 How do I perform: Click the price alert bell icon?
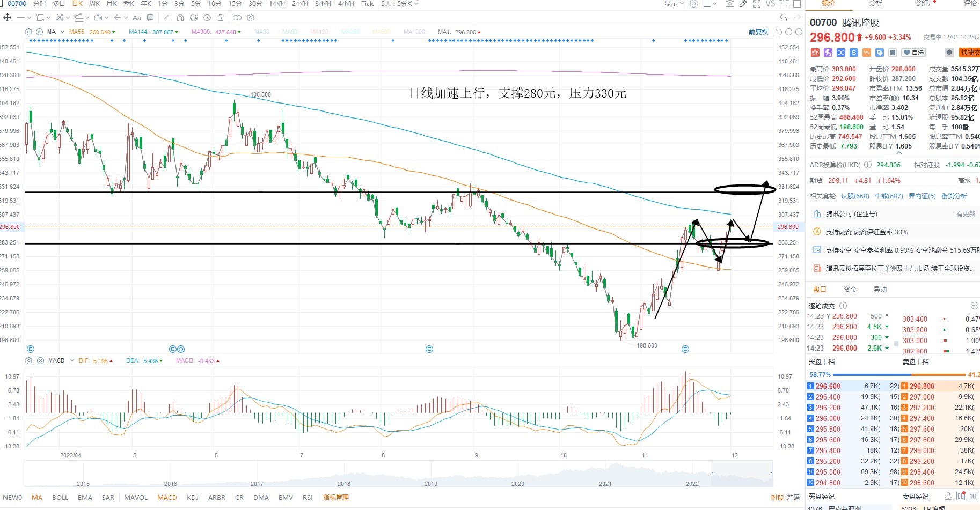click(949, 53)
